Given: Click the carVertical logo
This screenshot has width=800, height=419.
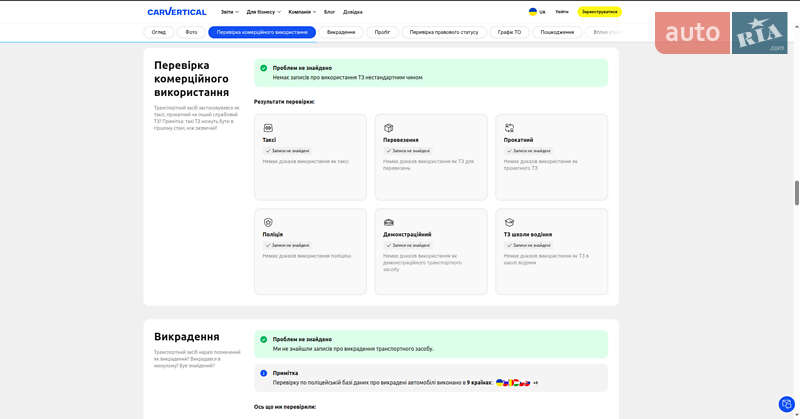Looking at the screenshot, I should [177, 12].
